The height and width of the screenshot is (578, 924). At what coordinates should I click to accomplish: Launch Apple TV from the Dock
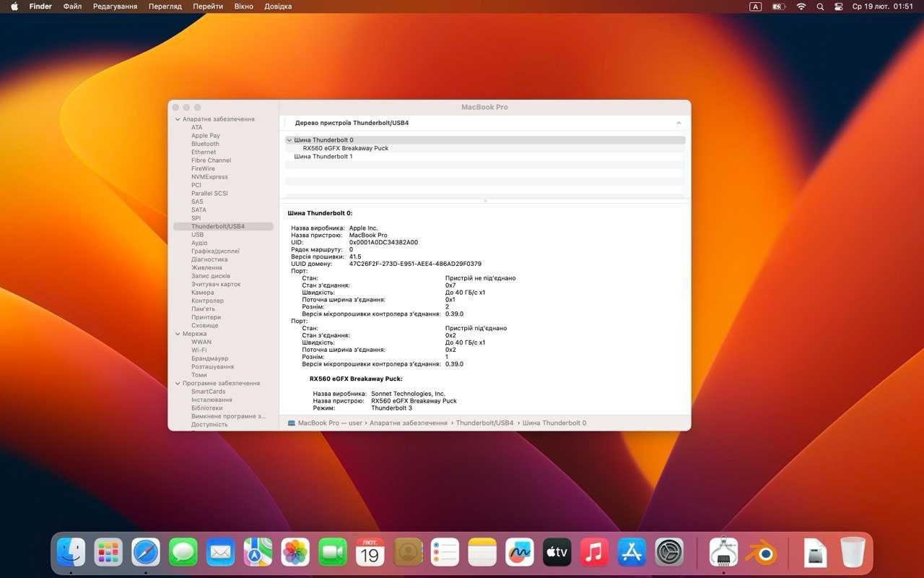pyautogui.click(x=557, y=553)
